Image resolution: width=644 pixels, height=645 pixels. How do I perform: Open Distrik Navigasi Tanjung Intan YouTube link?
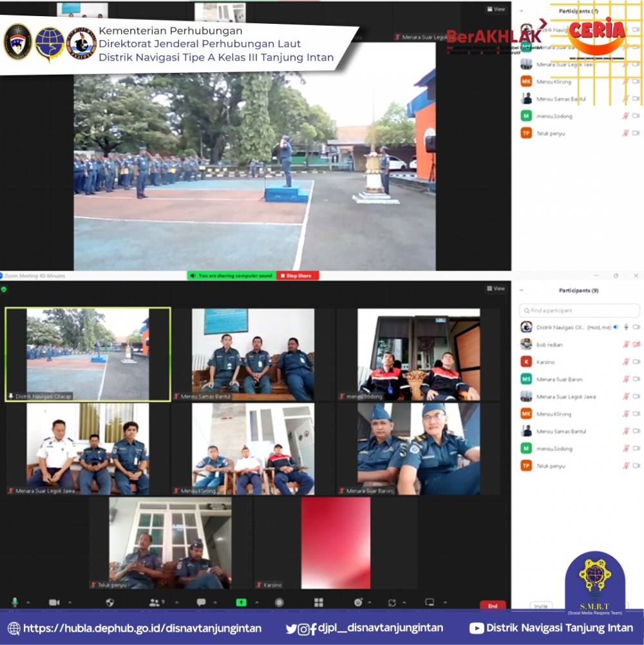559,628
